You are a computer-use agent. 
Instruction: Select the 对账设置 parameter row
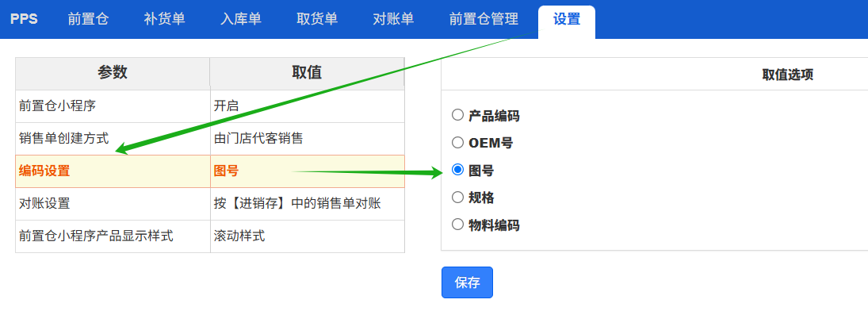click(x=210, y=204)
